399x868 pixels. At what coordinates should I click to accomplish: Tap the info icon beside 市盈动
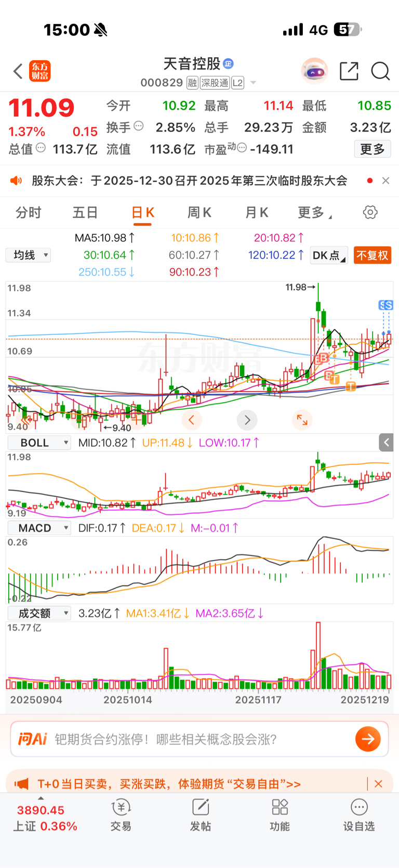click(x=242, y=148)
